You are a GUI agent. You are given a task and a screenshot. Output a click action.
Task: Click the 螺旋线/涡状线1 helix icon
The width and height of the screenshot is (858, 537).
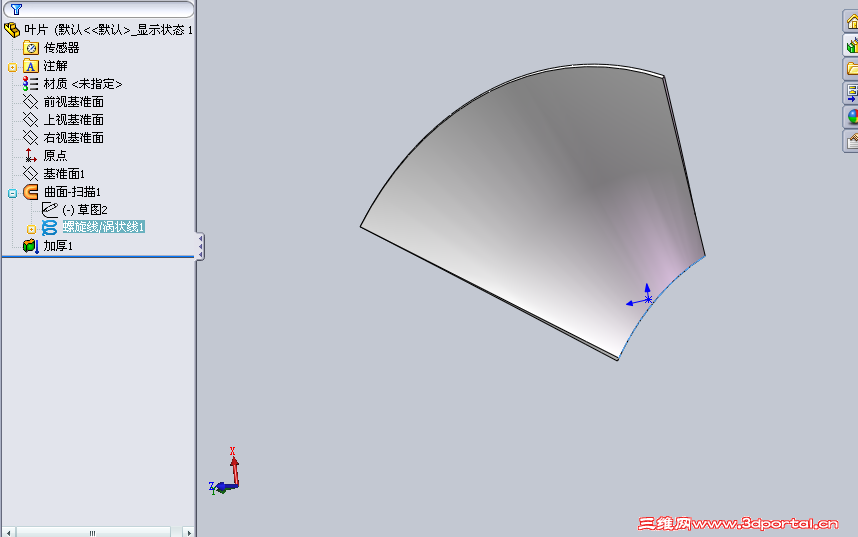point(50,228)
